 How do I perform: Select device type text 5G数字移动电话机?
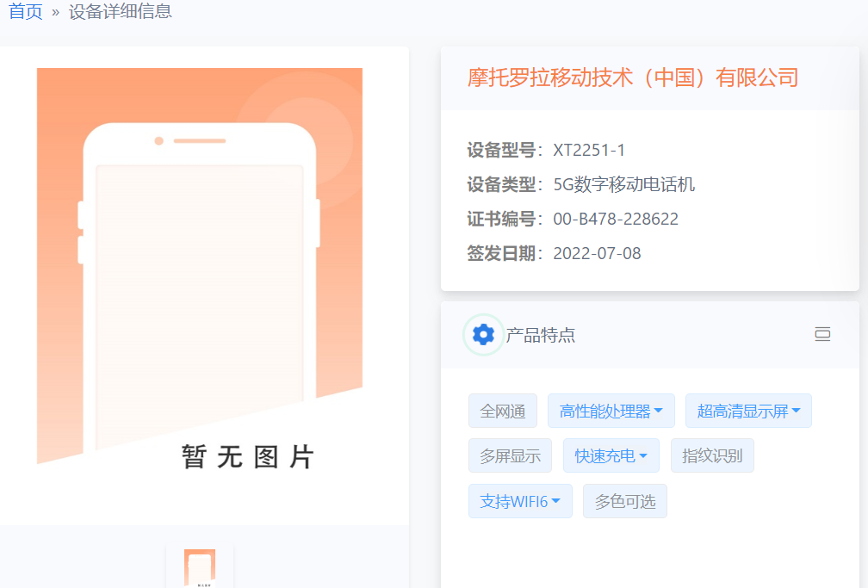623,184
